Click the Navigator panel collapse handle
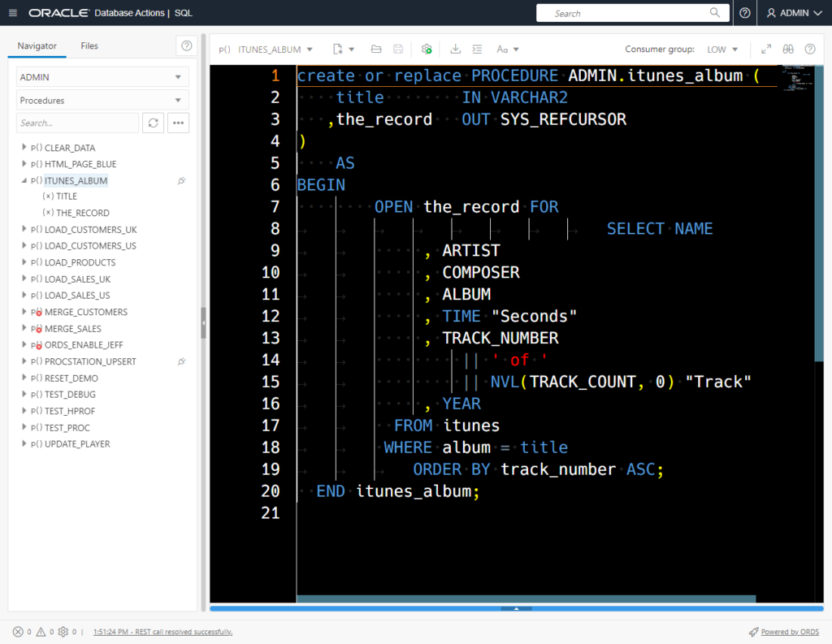 pos(203,322)
